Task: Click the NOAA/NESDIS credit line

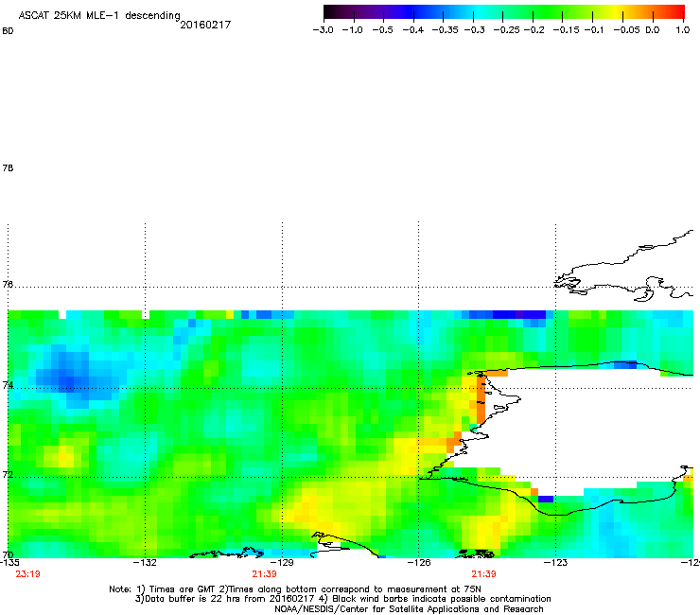Action: [409, 609]
